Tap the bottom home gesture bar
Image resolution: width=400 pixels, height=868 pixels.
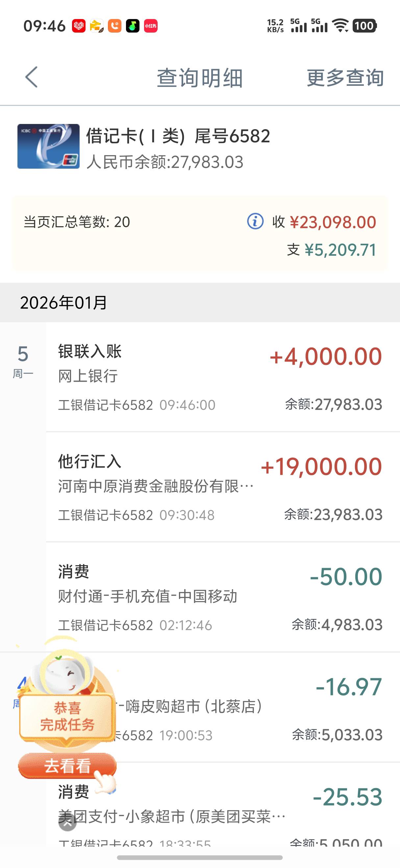pyautogui.click(x=200, y=857)
